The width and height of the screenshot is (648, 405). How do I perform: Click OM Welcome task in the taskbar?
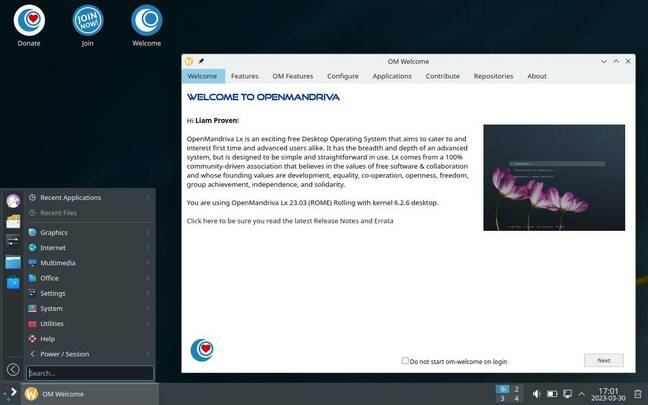coord(90,394)
